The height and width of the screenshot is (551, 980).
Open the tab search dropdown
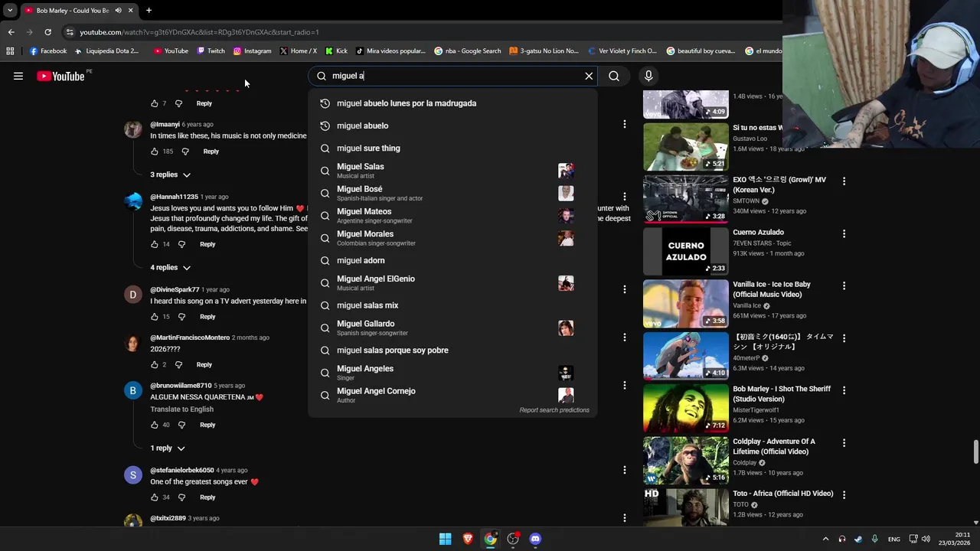point(9,11)
